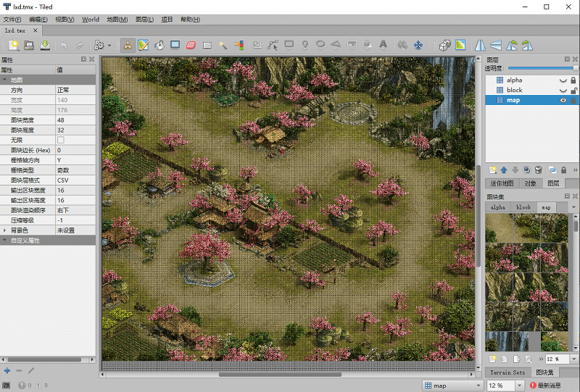The height and width of the screenshot is (392, 580).
Task: Open the 地图(M) menu
Action: [x=117, y=20]
